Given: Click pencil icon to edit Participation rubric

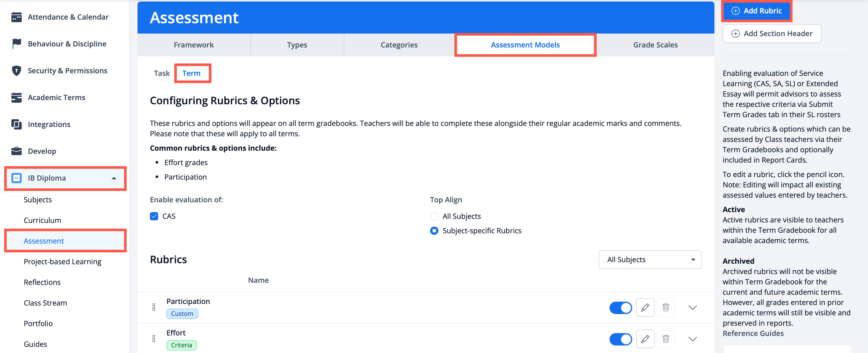Looking at the screenshot, I should (x=645, y=307).
